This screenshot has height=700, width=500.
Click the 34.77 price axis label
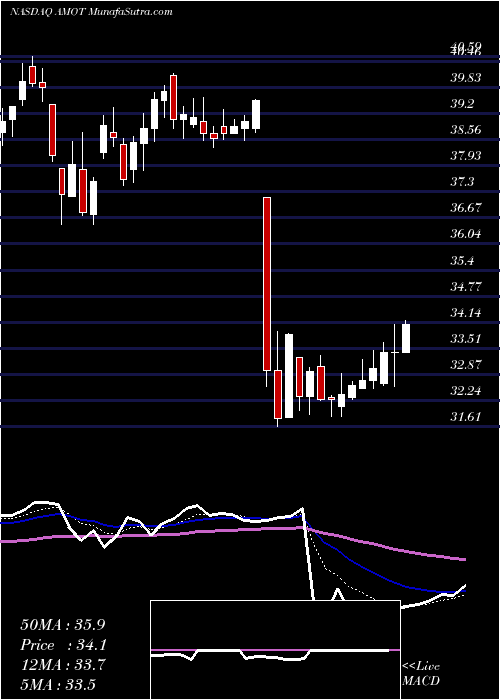[466, 286]
